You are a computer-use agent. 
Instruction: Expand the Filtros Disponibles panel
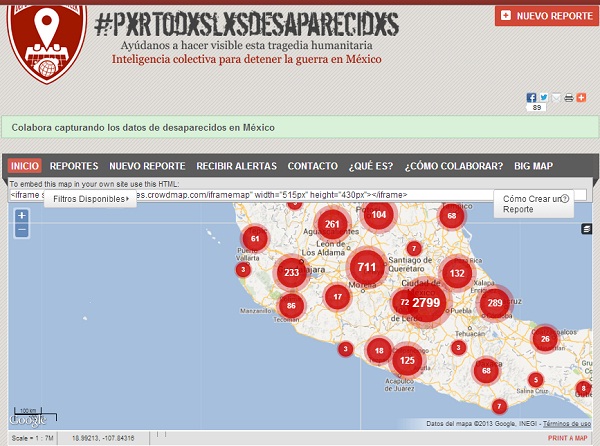pos(90,199)
